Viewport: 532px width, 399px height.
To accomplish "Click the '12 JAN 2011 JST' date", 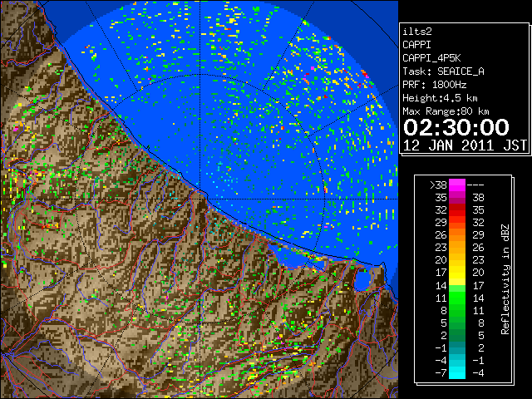I will (x=465, y=145).
